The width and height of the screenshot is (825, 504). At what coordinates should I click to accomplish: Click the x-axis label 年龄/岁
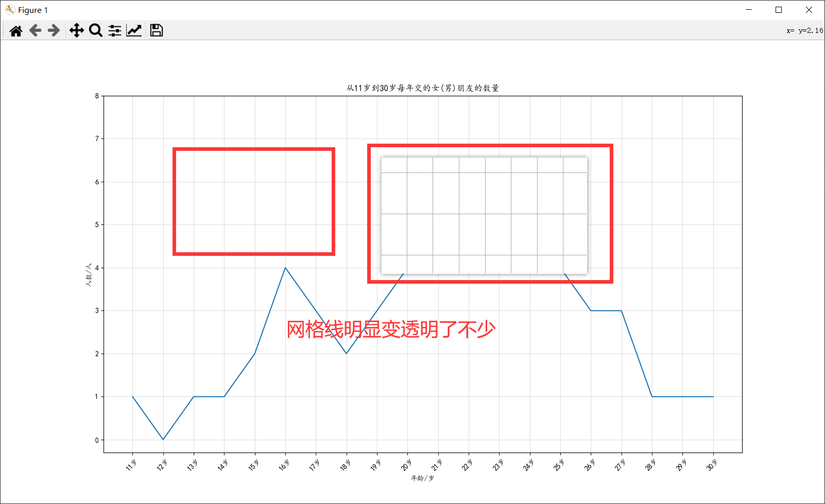[x=423, y=478]
